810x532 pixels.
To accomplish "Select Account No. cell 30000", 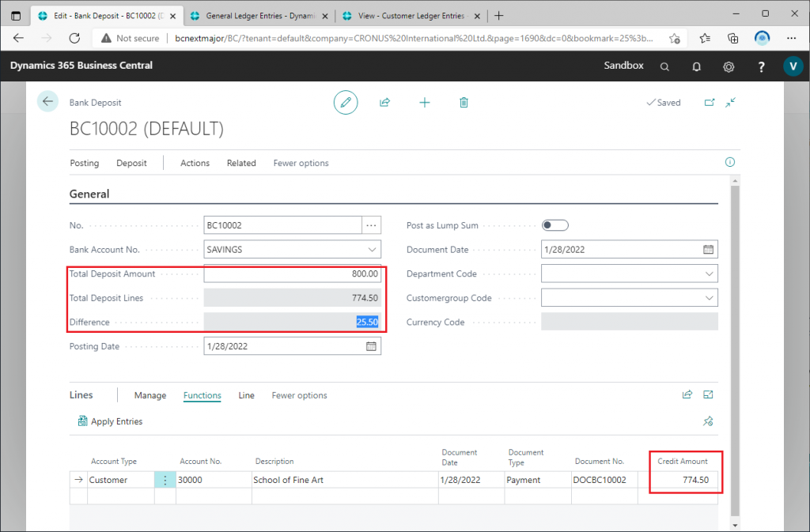I will (x=214, y=480).
